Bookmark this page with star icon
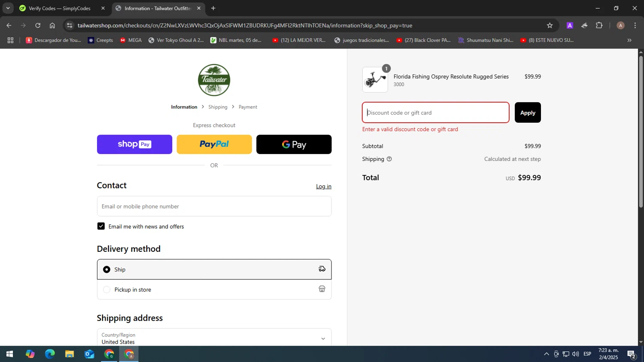This screenshot has height=362, width=644. (550, 25)
